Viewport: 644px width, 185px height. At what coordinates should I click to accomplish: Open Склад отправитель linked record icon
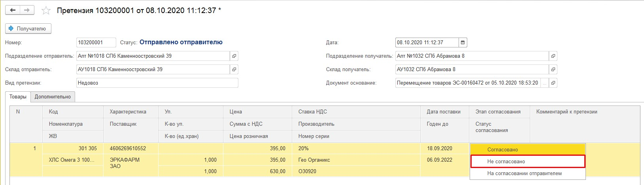234,70
